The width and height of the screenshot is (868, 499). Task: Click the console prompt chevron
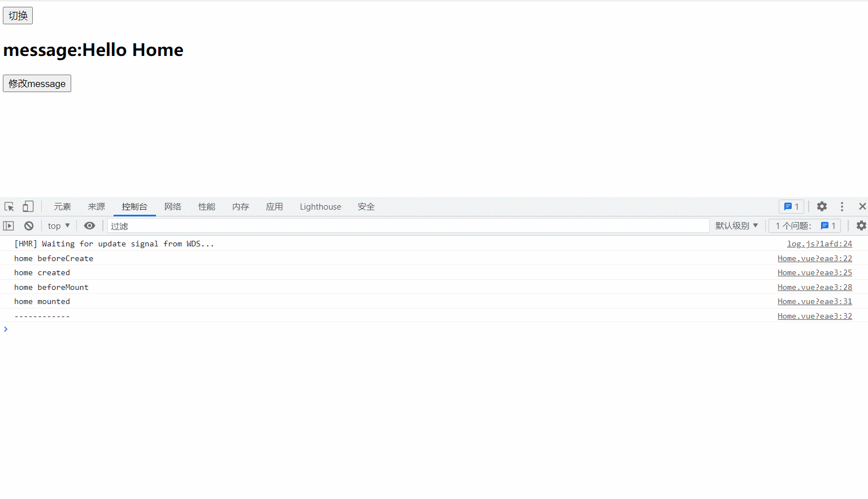[6, 329]
